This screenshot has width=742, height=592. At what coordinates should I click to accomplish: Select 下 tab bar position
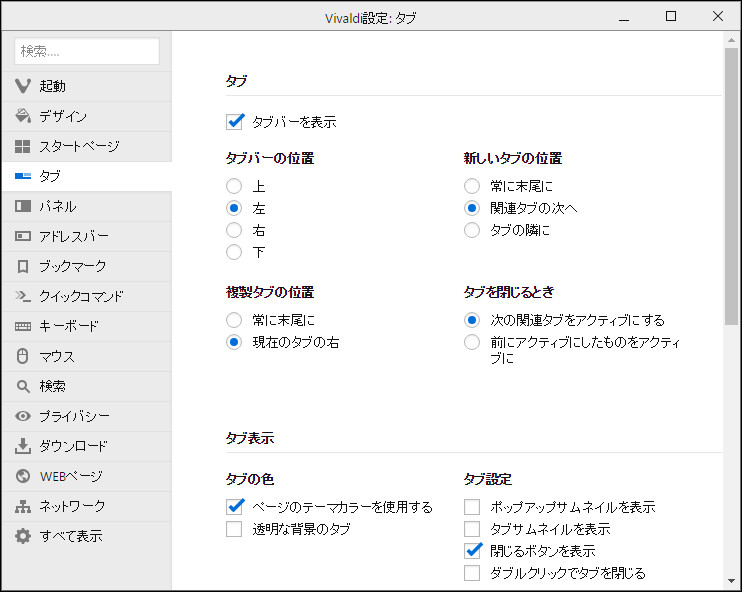pos(234,252)
